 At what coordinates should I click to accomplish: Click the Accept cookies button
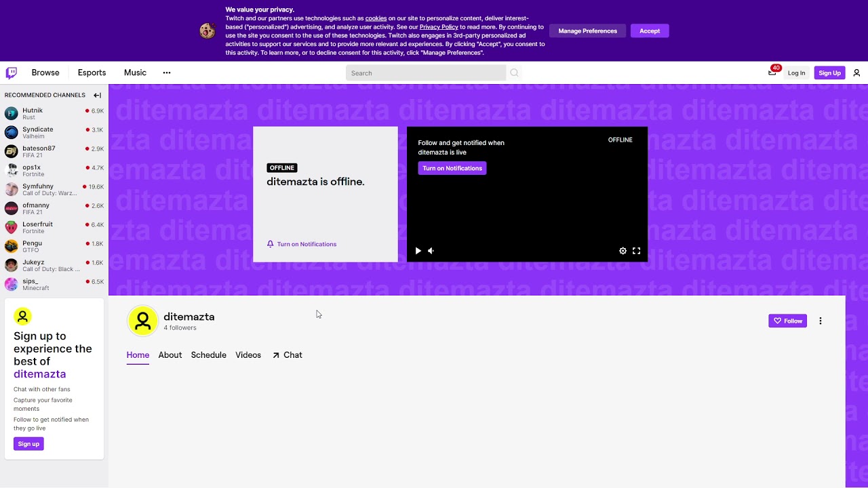pyautogui.click(x=650, y=31)
